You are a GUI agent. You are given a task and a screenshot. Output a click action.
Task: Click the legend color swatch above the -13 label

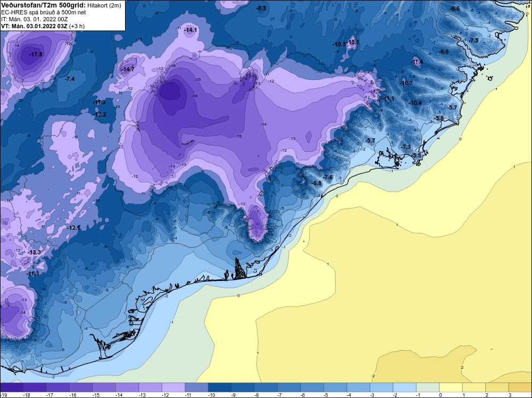(151, 387)
